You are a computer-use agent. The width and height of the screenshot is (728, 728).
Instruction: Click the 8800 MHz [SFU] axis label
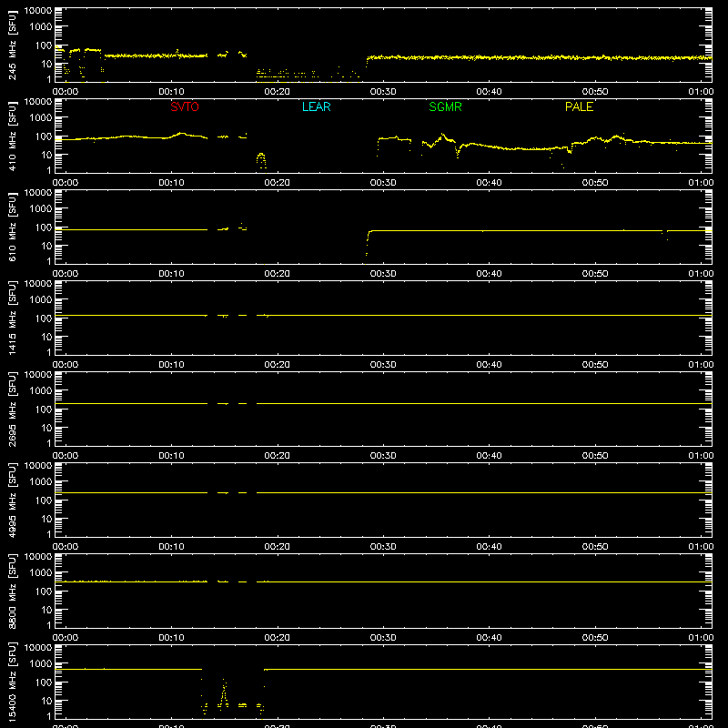click(x=12, y=591)
